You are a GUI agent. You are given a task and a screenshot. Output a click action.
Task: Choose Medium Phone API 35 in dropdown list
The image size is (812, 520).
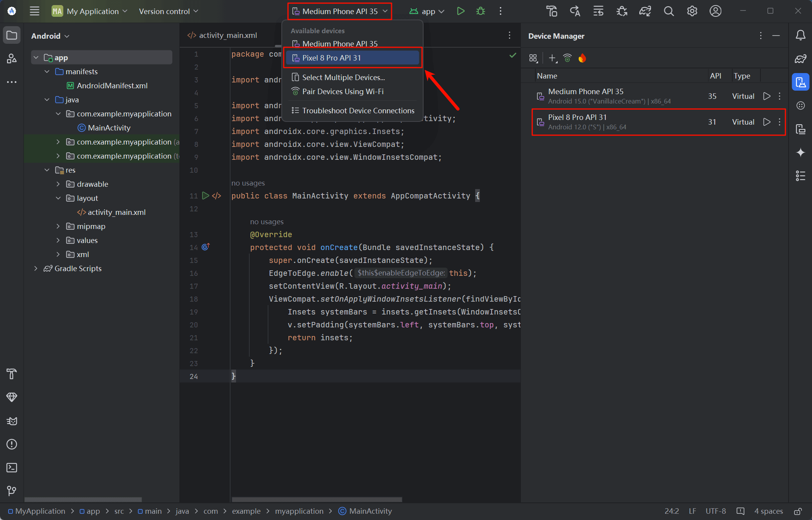click(x=353, y=43)
